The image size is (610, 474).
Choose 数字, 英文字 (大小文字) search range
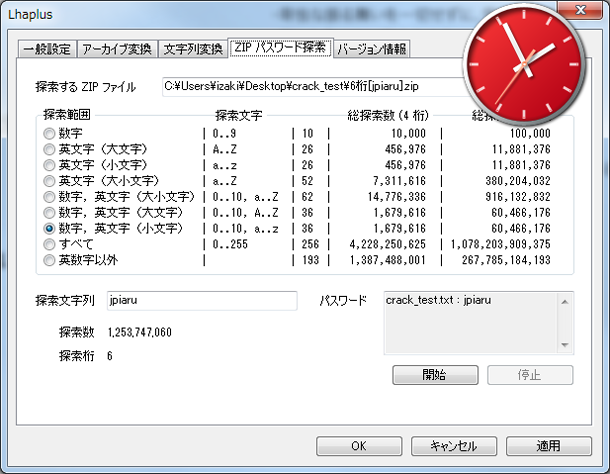point(49,197)
